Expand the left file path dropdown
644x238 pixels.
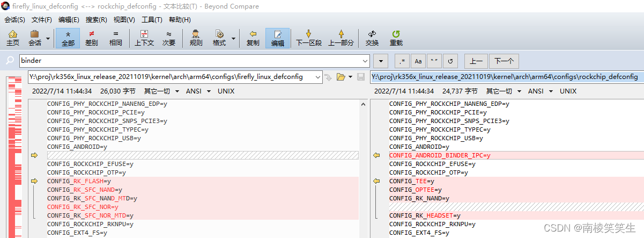pyautogui.click(x=318, y=77)
